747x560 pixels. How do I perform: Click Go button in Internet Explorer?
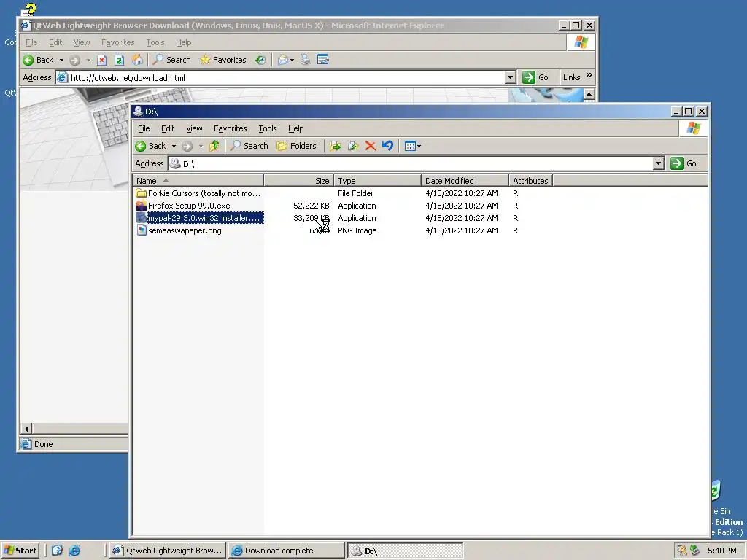535,77
